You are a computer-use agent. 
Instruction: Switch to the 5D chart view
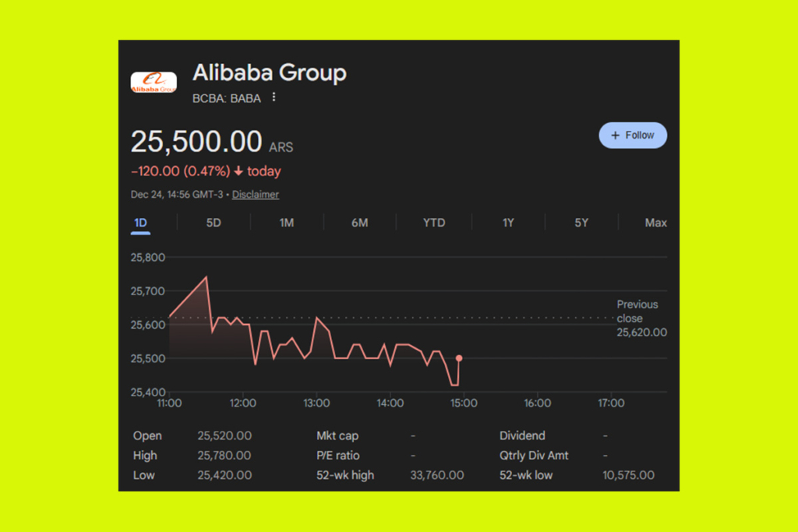[213, 223]
